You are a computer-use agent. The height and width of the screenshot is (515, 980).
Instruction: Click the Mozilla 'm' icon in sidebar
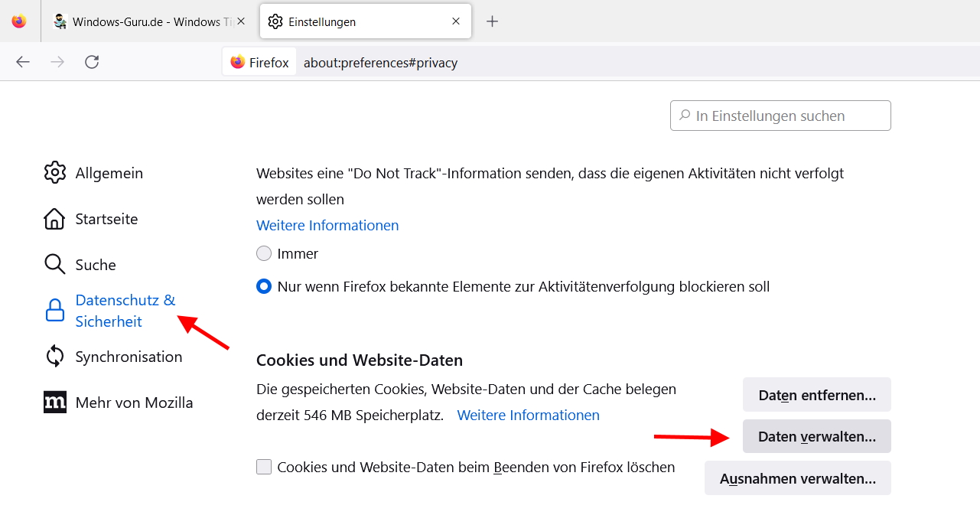pos(54,402)
